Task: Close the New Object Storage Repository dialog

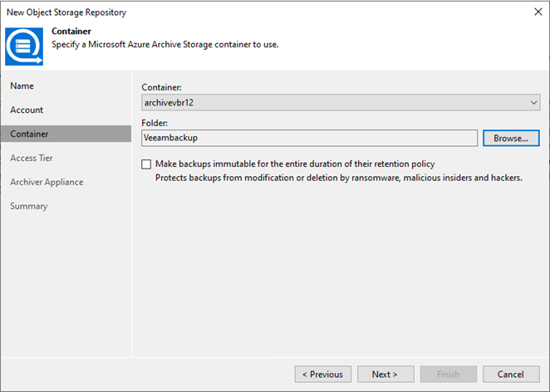Action: click(x=538, y=12)
